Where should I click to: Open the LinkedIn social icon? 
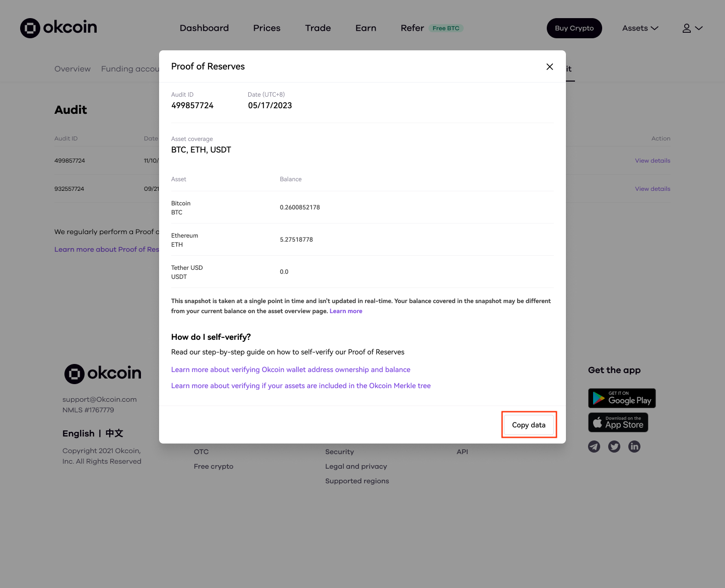point(634,447)
